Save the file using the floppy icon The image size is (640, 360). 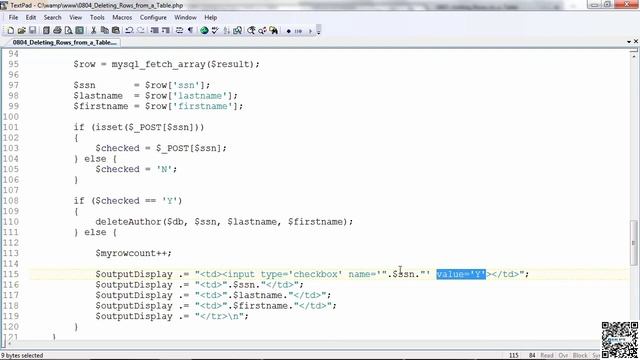(32, 31)
